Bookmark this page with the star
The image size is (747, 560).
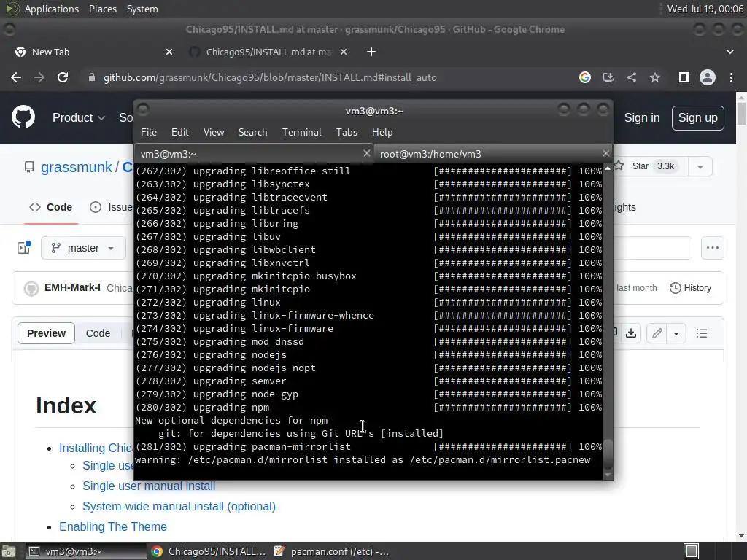655,77
